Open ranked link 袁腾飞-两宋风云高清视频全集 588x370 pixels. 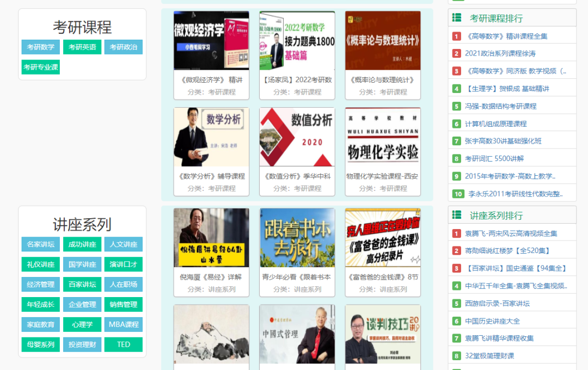pyautogui.click(x=511, y=233)
